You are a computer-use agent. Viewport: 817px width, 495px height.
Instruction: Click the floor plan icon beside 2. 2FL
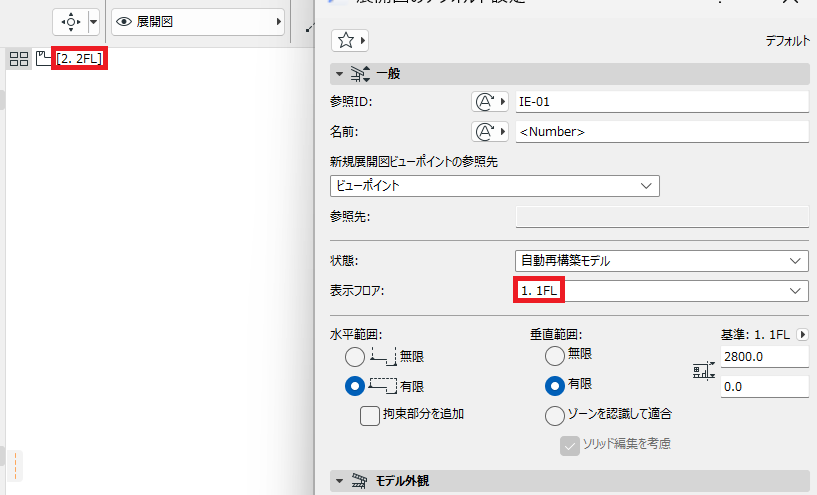43,58
